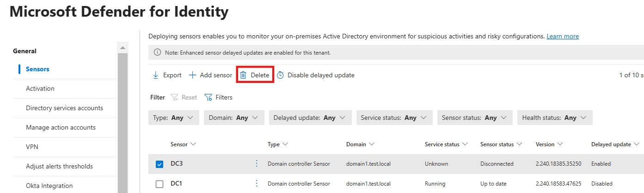Open the Health status: Any dropdown
This screenshot has height=193, width=644.
pos(555,118)
